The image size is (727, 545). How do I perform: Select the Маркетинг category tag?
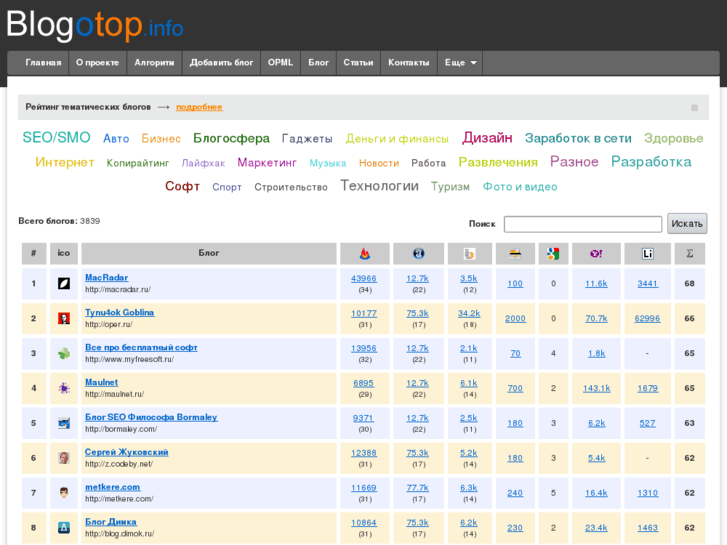click(267, 162)
